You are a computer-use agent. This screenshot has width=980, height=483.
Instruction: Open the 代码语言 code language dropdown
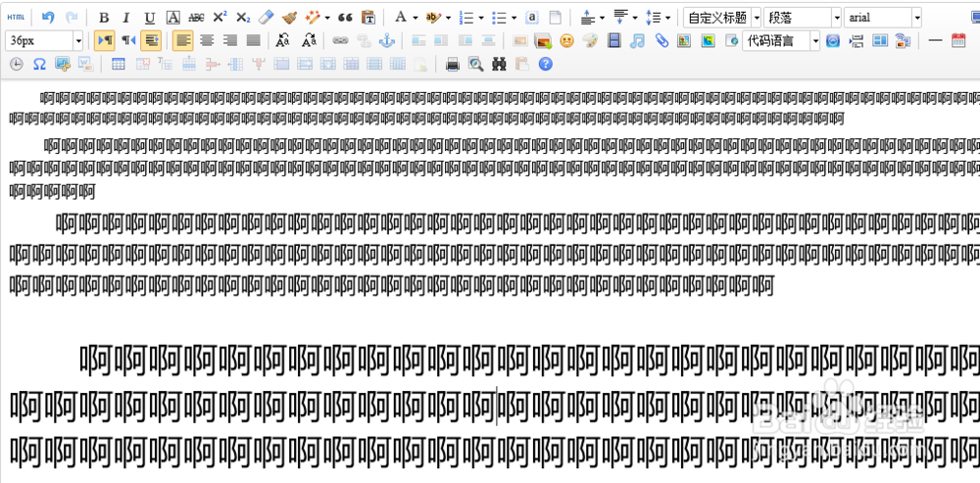[x=781, y=40]
